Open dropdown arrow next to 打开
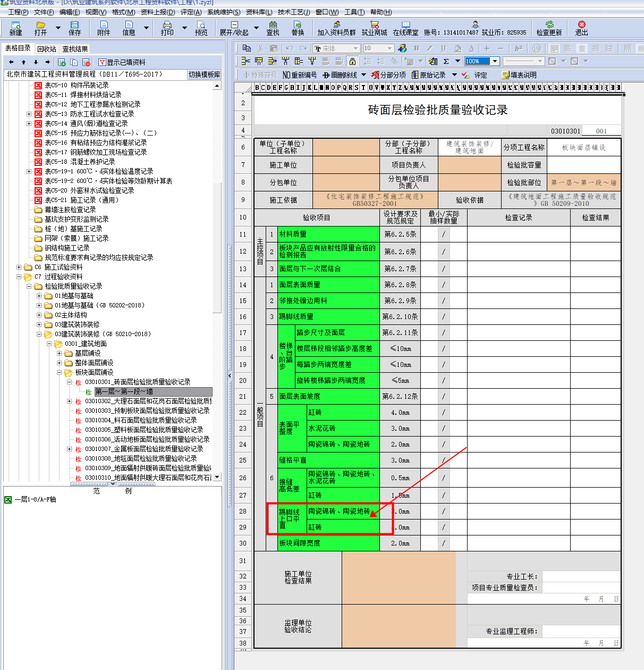This screenshot has height=670, width=644. pos(58,28)
